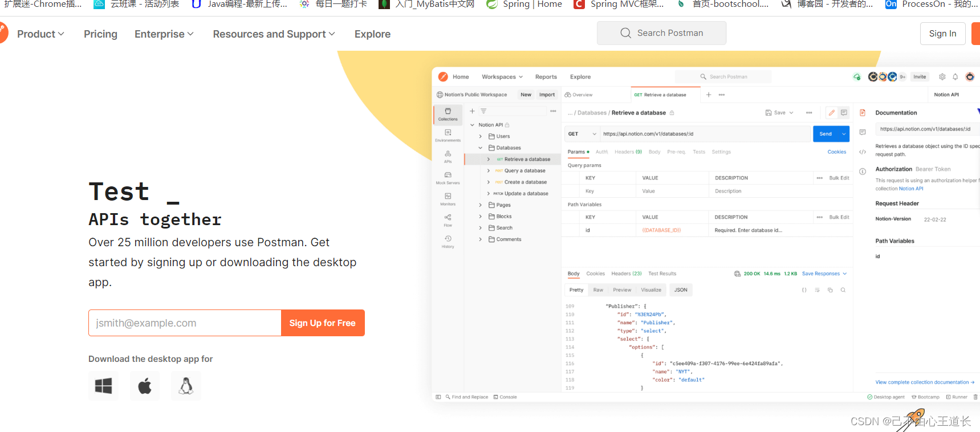Open History in the app sidebar

(x=448, y=242)
